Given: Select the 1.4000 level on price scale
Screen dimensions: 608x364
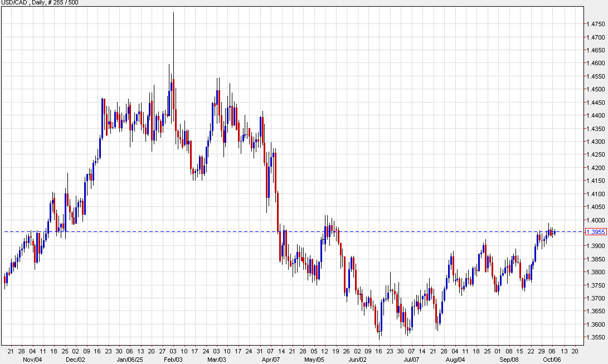Looking at the screenshot, I should click(593, 220).
